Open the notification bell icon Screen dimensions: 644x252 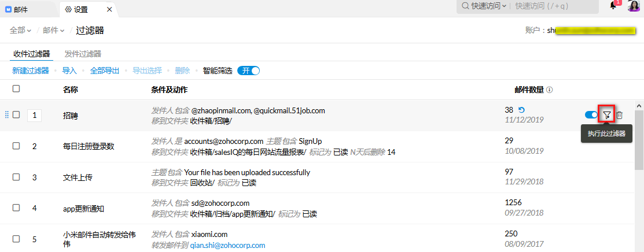tap(613, 6)
